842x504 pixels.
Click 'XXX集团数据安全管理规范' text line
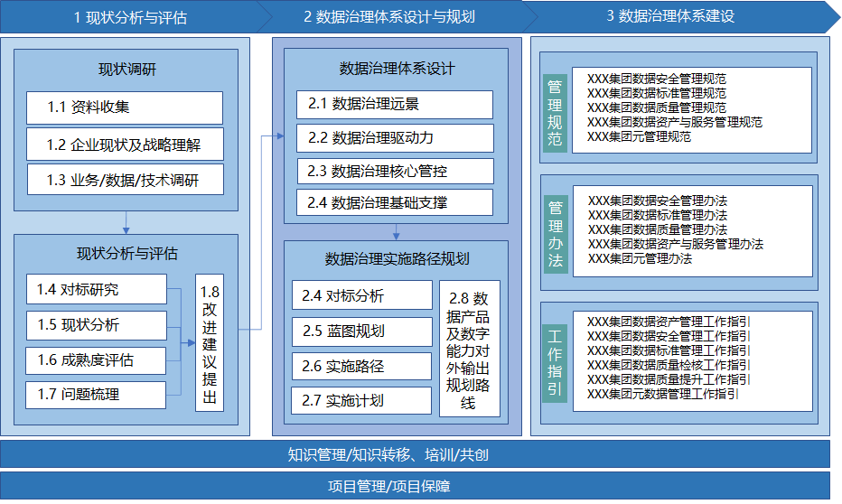(656, 79)
